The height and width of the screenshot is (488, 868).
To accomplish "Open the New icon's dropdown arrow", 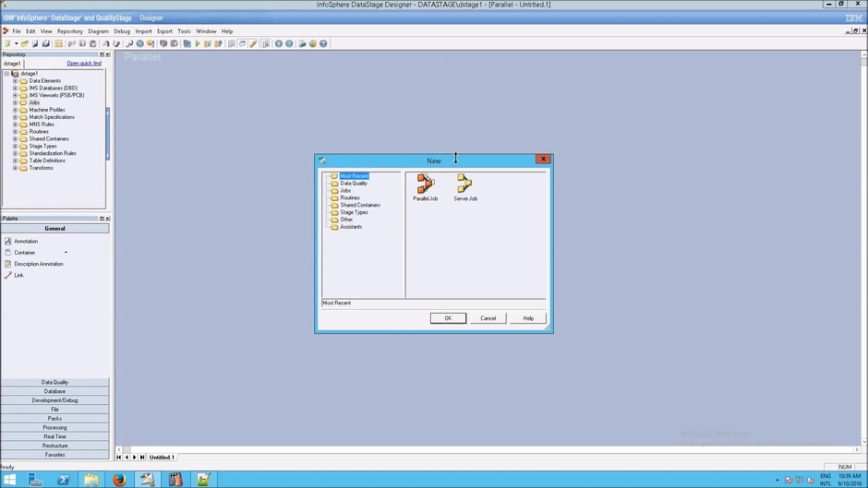I will pos(16,43).
